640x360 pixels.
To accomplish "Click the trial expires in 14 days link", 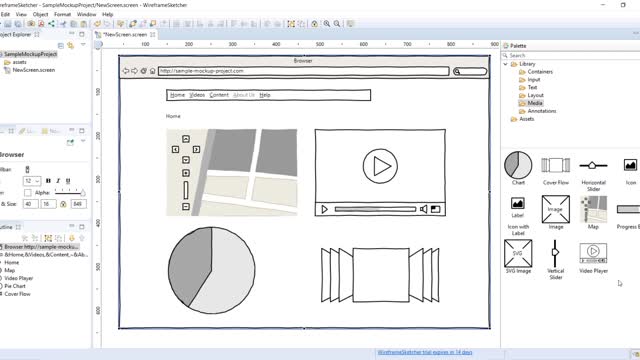I will [x=424, y=352].
